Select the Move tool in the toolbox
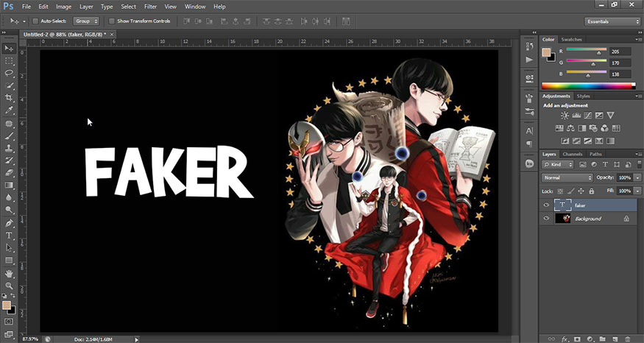644x343 pixels. [9, 49]
